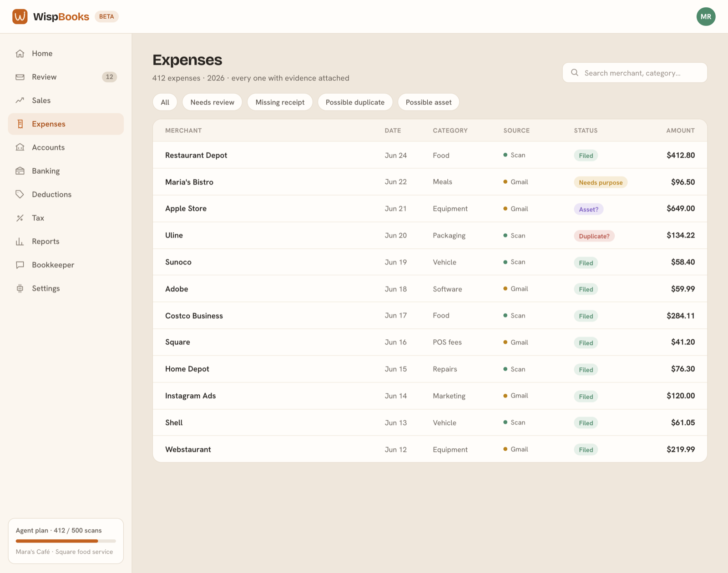
Task: Open the Restaurant Depot expense
Action: (430, 155)
